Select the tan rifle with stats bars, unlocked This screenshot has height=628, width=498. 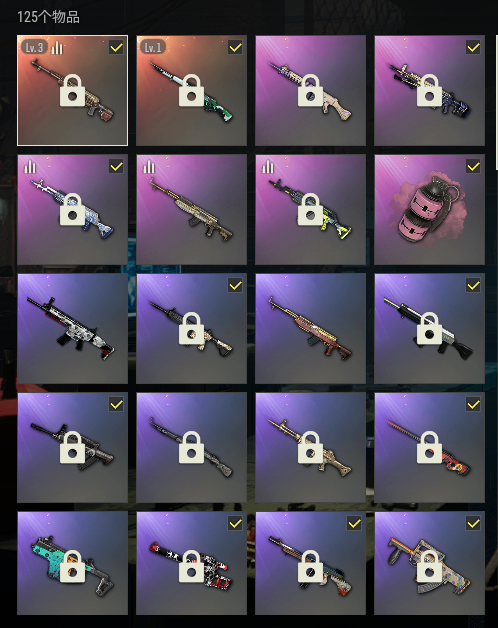click(192, 209)
